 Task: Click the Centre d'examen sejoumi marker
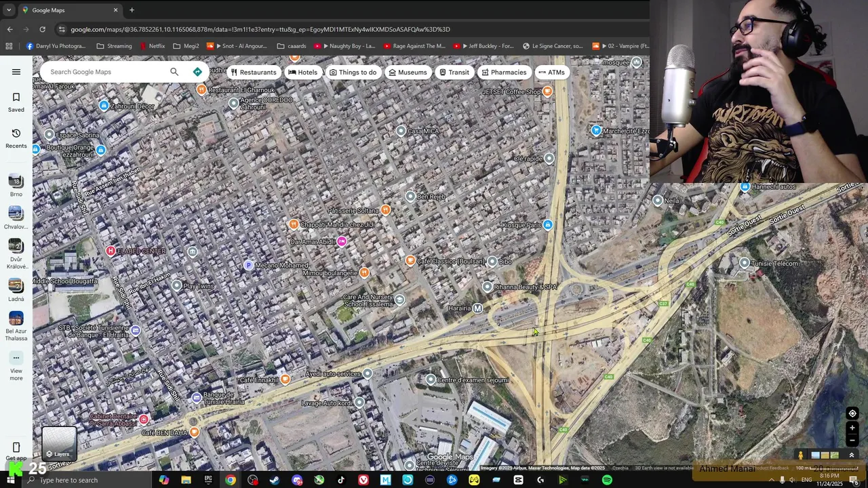[431, 380]
